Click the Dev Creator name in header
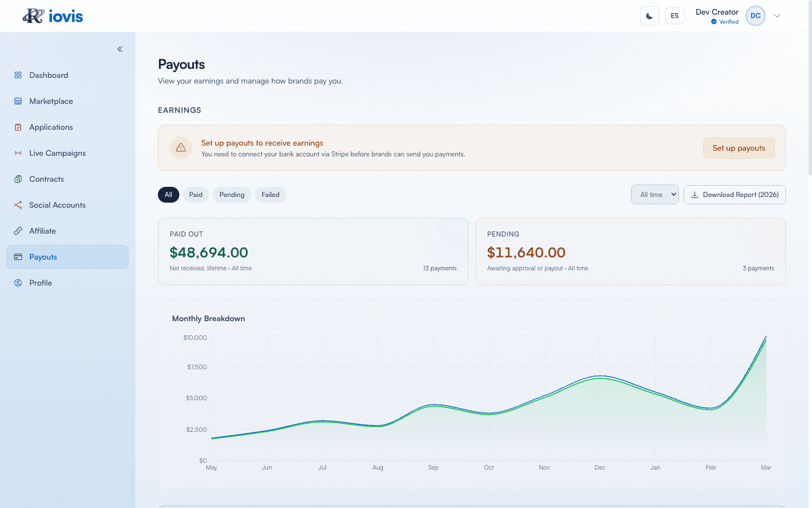 pyautogui.click(x=717, y=12)
